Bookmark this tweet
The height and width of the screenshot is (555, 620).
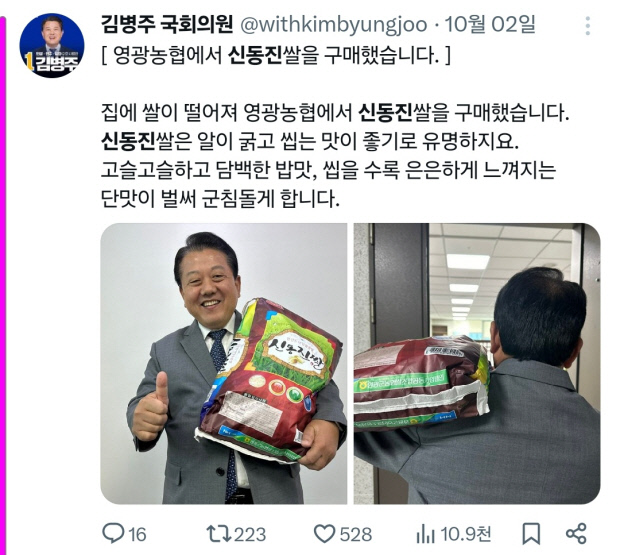(531, 534)
